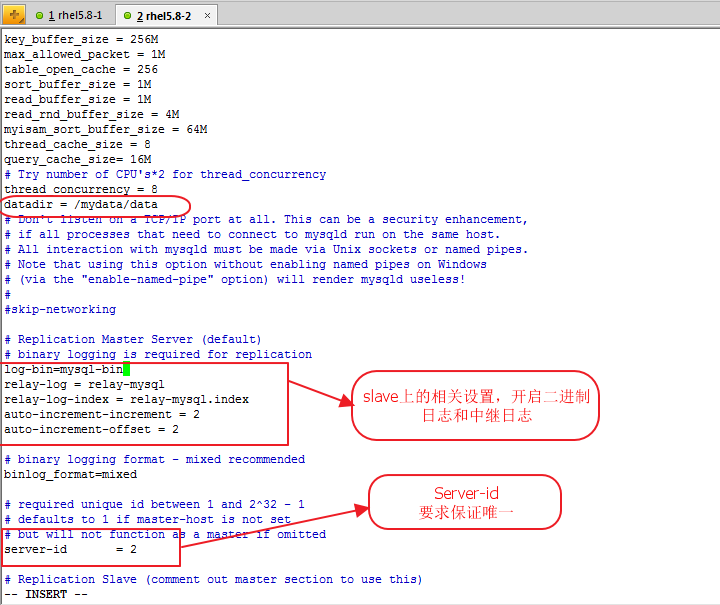Screen dimensions: 720x605
Task: Click the line 'key_buffer_size = 256M'
Action: tap(81, 39)
